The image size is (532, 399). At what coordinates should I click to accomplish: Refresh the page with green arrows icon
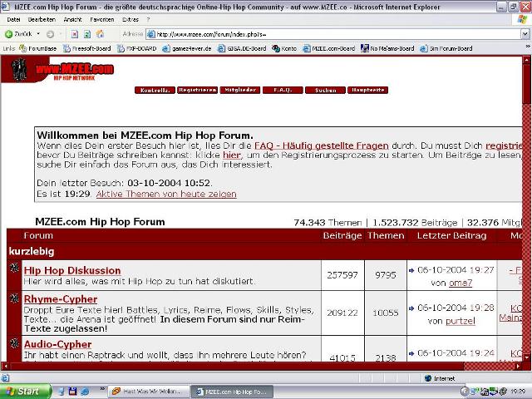pos(87,34)
